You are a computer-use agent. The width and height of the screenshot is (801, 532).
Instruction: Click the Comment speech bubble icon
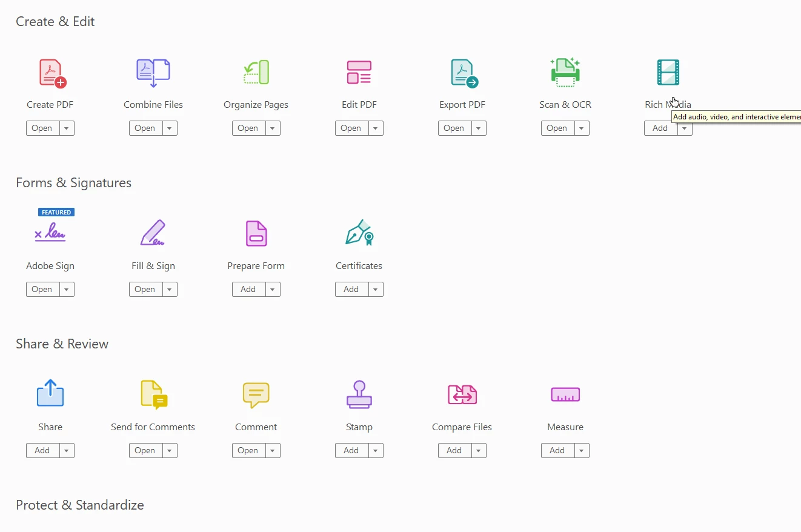(256, 395)
